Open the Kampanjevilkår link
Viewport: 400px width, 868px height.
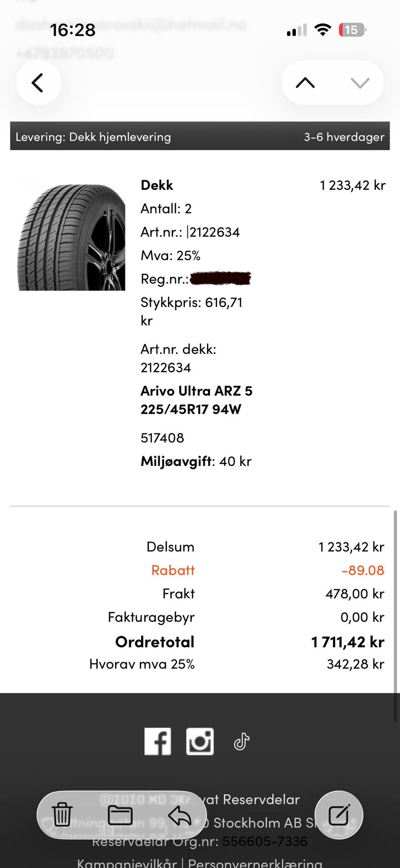[x=127, y=862]
